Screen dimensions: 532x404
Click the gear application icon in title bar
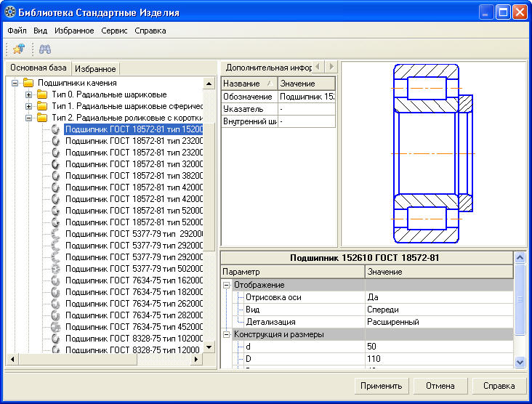(x=10, y=12)
